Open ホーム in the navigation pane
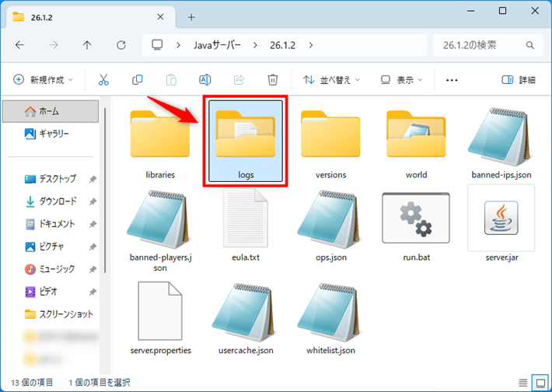 click(51, 112)
